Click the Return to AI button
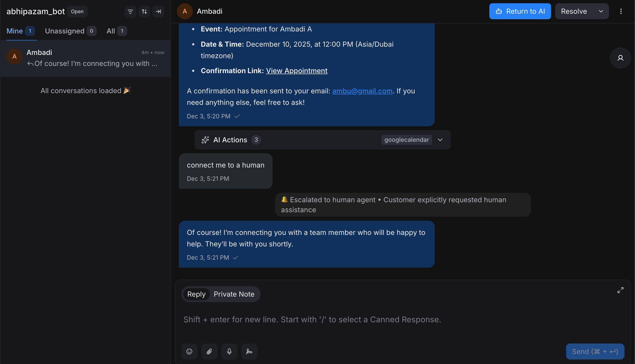 pyautogui.click(x=520, y=11)
